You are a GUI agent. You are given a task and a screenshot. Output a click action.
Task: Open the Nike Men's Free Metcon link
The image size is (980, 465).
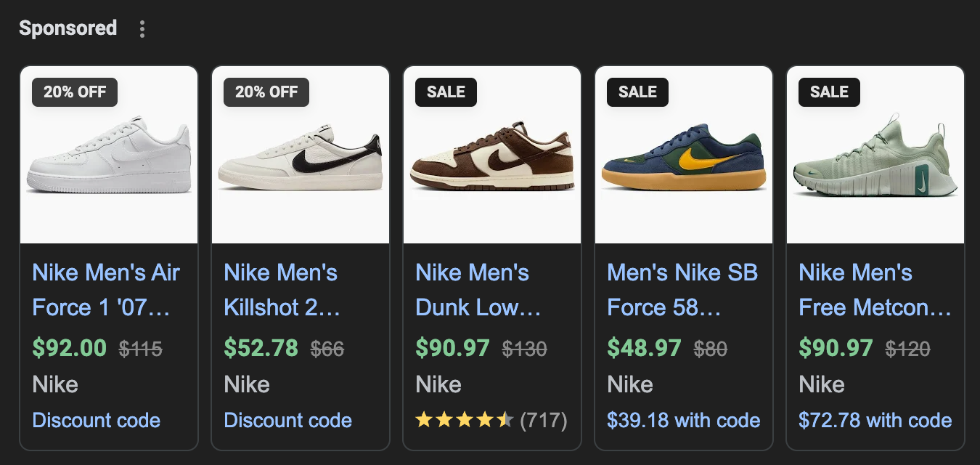(874, 290)
